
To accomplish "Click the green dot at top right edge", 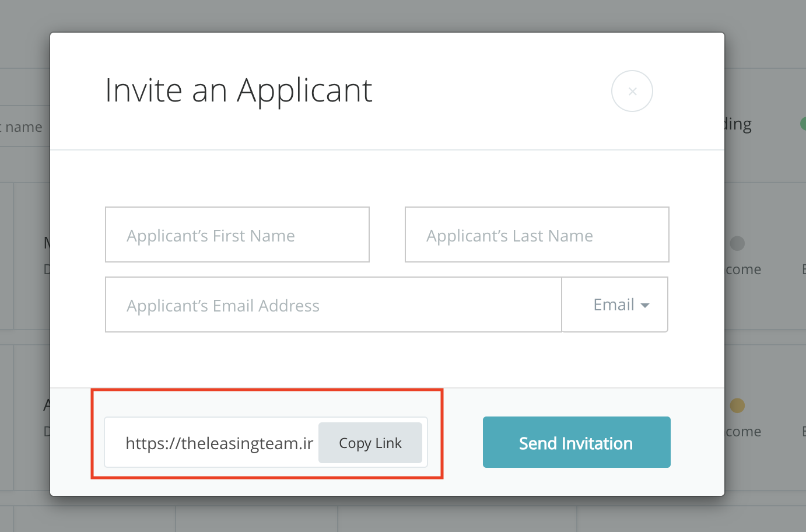I will (x=803, y=124).
